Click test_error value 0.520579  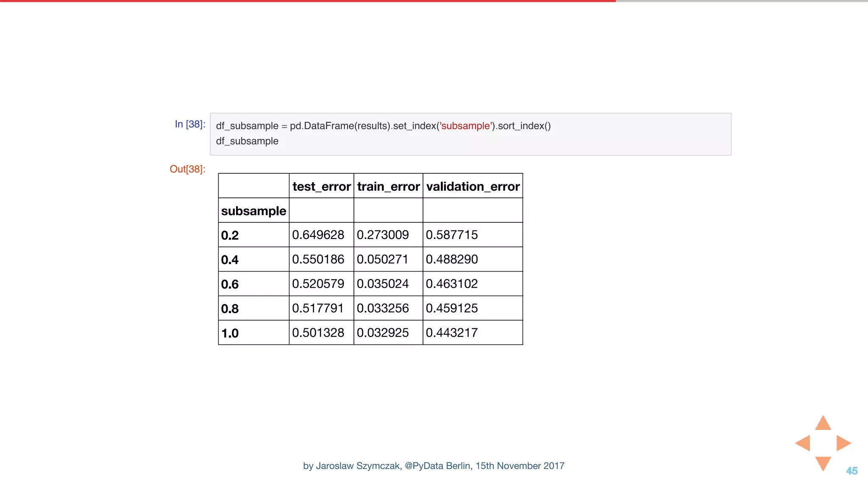click(x=318, y=284)
